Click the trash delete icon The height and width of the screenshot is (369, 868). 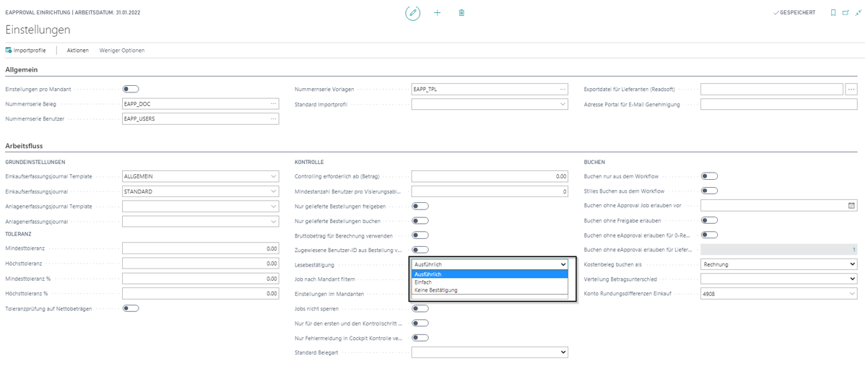click(461, 13)
